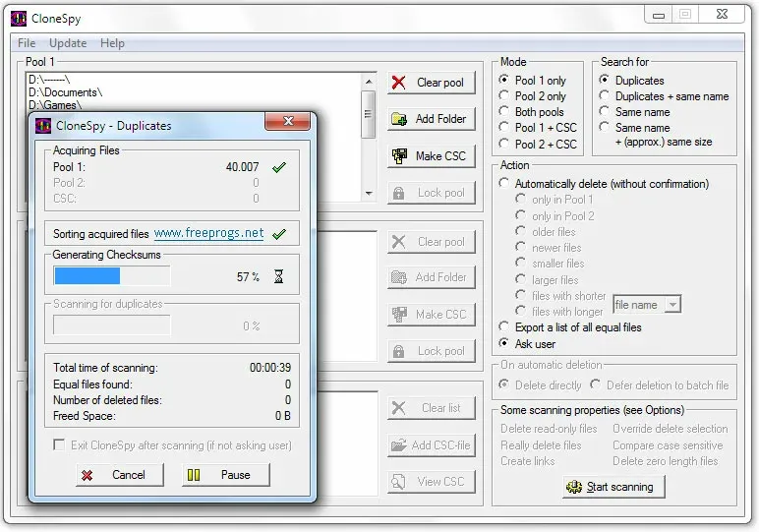Viewport: 759px width, 532px height.
Task: Cancel the duplicate scan
Action: point(120,475)
